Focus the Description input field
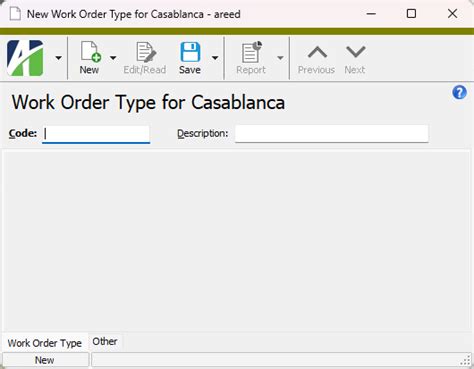Viewport: 474px width, 369px height. (x=332, y=133)
